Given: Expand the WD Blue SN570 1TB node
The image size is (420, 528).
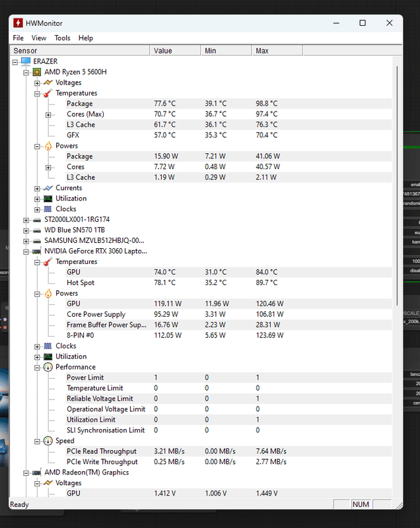Looking at the screenshot, I should click(x=26, y=230).
